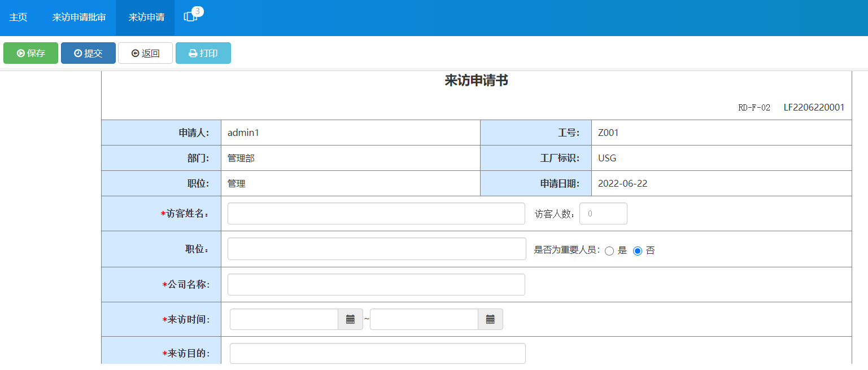This screenshot has width=868, height=370.
Task: Open the end date calendar picker for 来访时间
Action: tap(490, 319)
